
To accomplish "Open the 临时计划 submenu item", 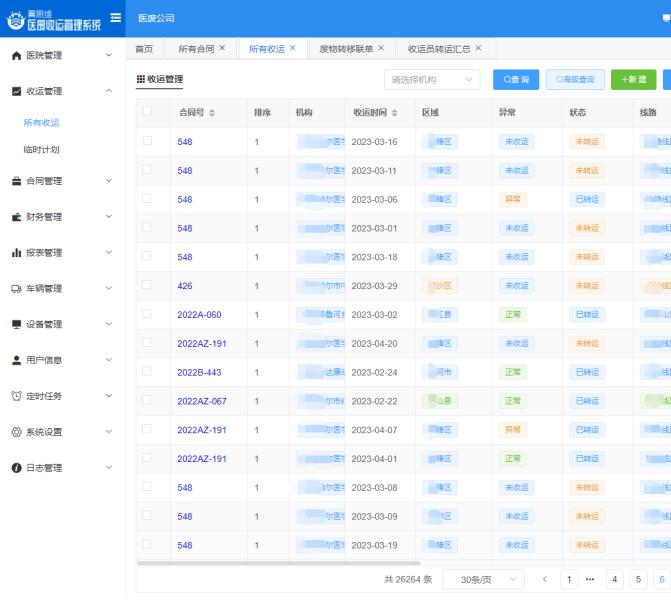I will point(42,149).
